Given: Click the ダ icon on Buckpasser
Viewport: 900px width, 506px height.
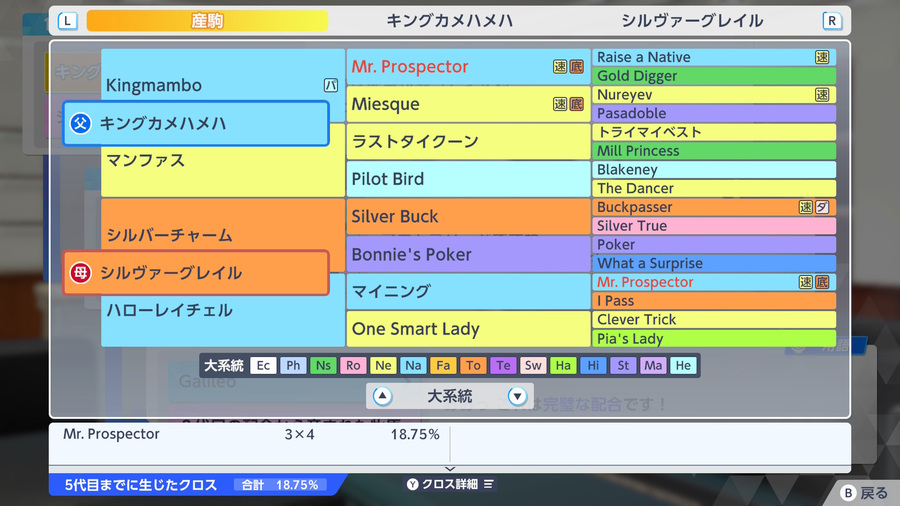Looking at the screenshot, I should [822, 207].
